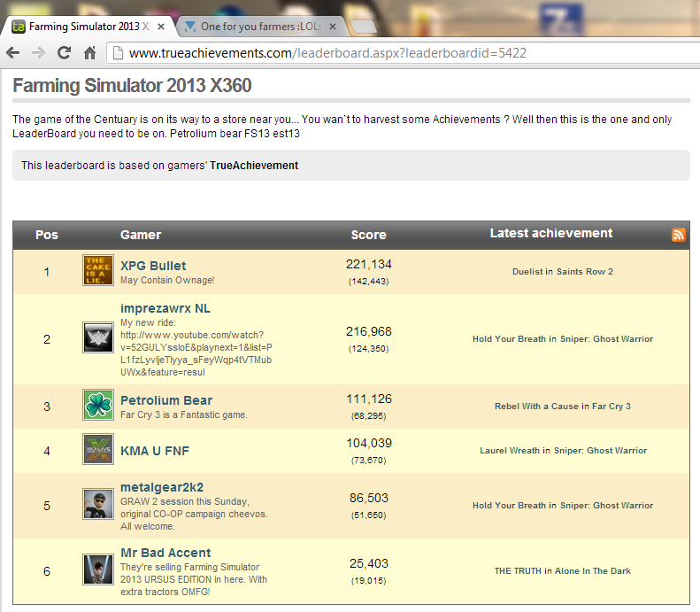The image size is (700, 612).
Task: Open Mr Bad Accent gamer profile link
Action: [x=165, y=553]
